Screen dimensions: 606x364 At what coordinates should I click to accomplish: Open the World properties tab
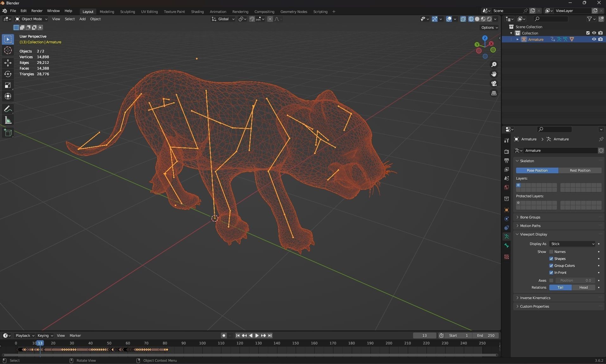coord(507,187)
